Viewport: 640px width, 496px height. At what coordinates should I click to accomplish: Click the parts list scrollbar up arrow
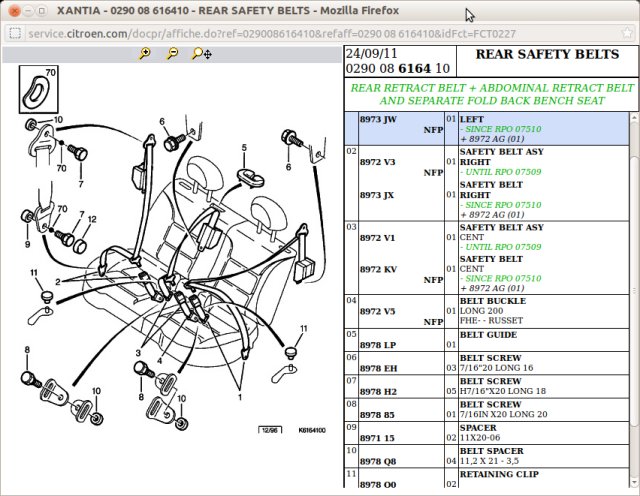(634, 118)
